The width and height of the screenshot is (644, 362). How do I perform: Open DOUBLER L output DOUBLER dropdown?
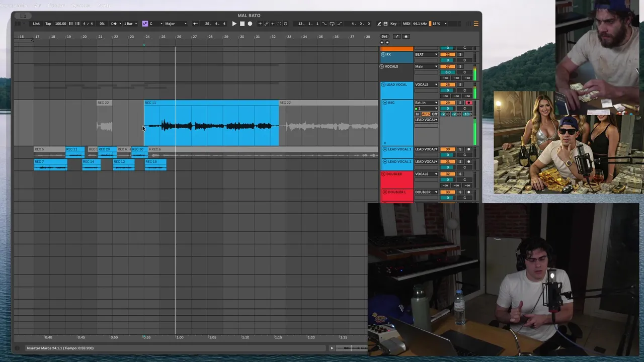click(426, 192)
